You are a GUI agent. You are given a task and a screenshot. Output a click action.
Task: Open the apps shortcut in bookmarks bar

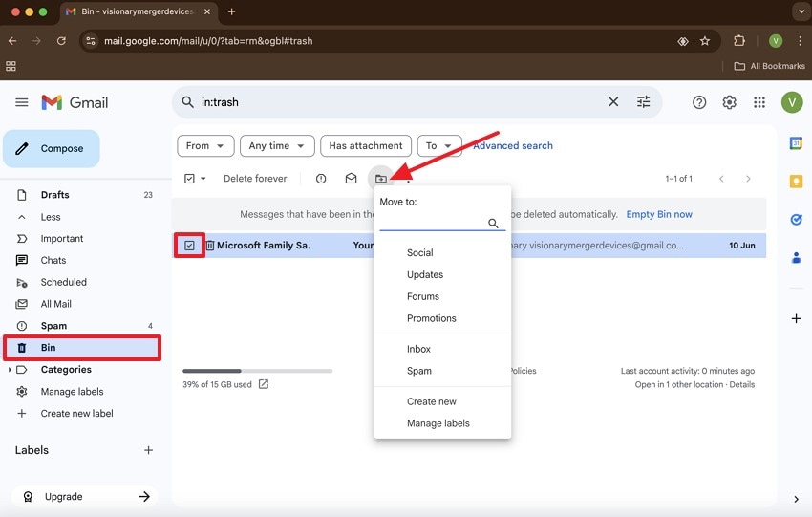tap(11, 66)
